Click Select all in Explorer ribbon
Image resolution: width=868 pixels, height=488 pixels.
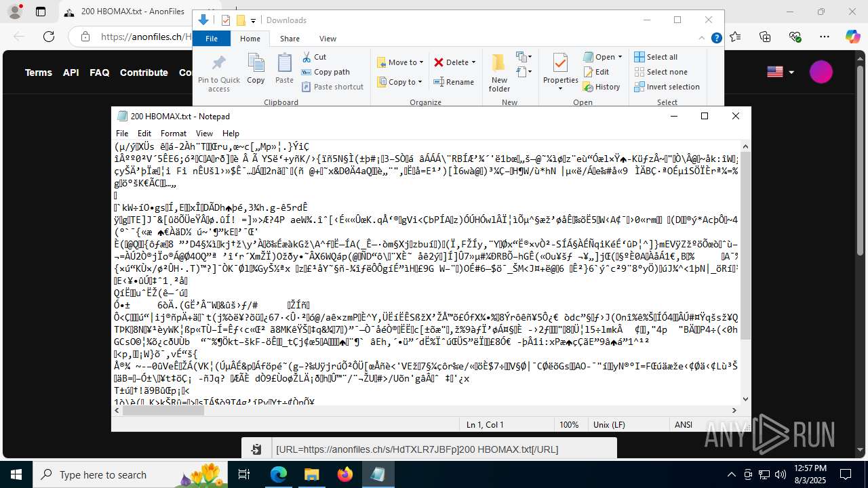click(656, 57)
